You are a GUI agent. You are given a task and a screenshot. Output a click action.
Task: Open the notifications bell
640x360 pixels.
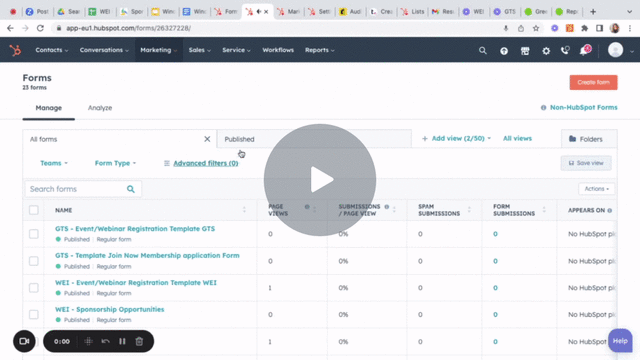coord(585,51)
